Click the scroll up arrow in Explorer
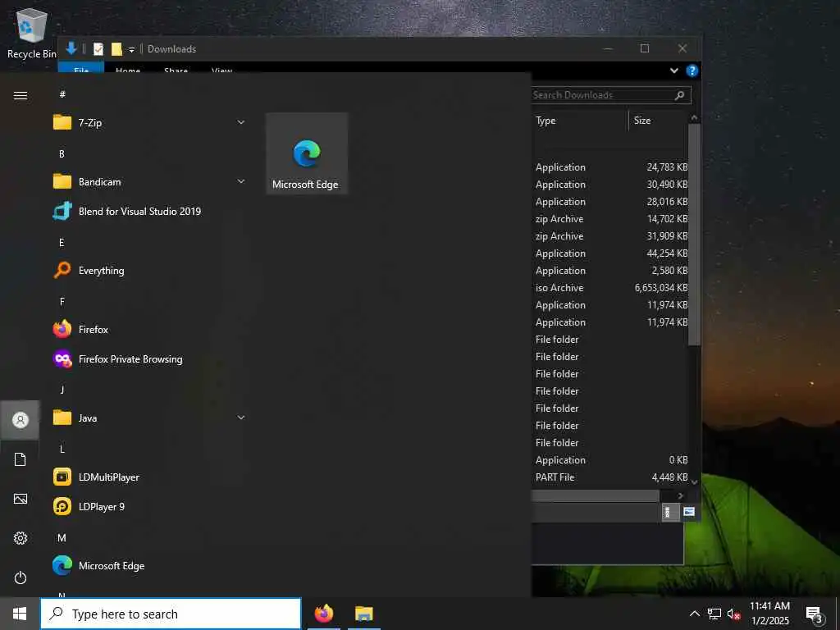 point(694,117)
